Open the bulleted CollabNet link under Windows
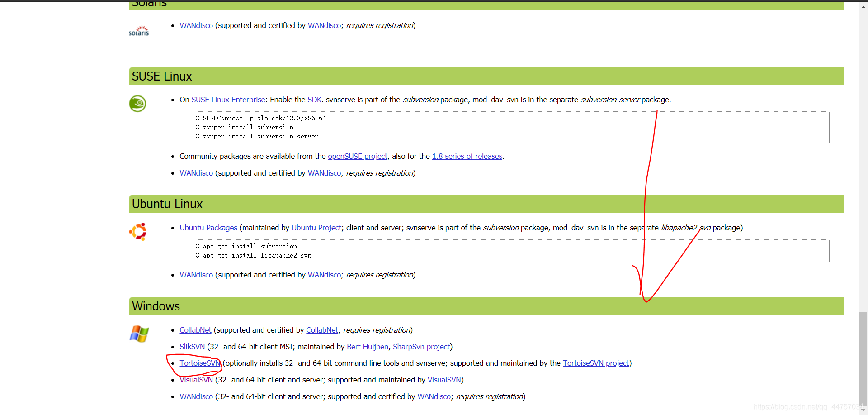868x415 pixels. coord(195,330)
